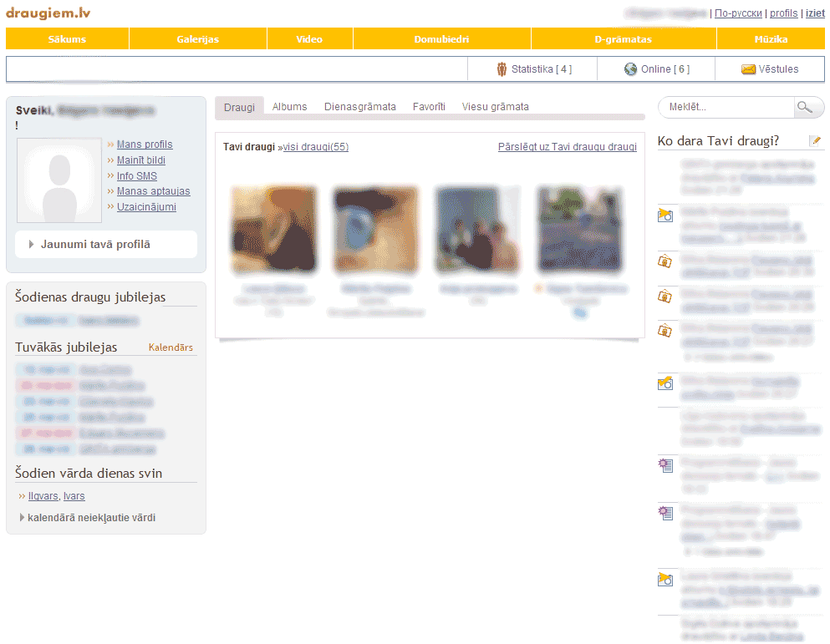Log out with the iziet link
Screen dimensions: 830x644
tap(815, 13)
